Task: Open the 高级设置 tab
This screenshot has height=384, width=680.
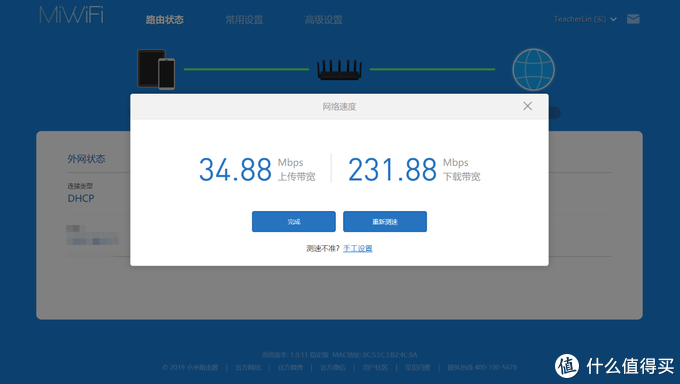Action: 324,20
